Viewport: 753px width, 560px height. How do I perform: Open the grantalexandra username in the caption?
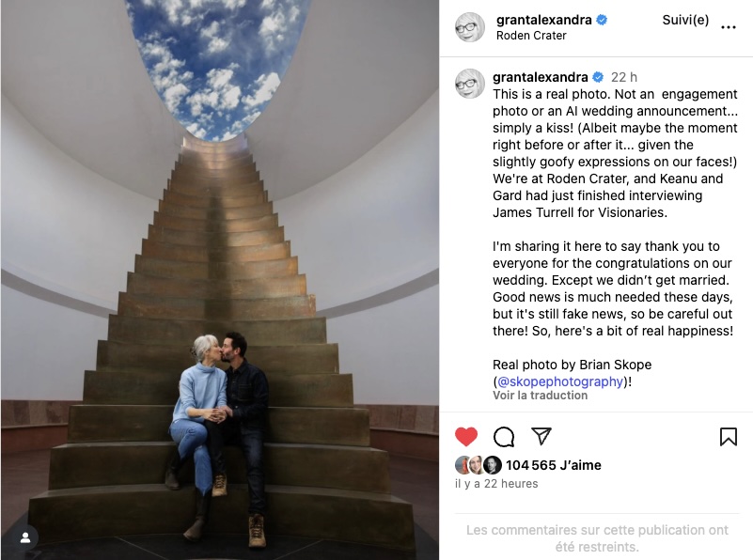541,77
